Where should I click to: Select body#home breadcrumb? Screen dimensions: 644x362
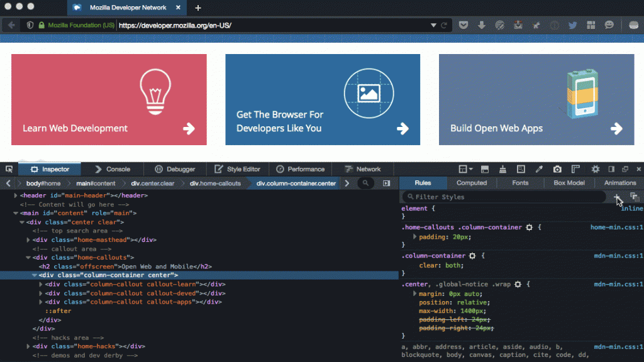43,184
